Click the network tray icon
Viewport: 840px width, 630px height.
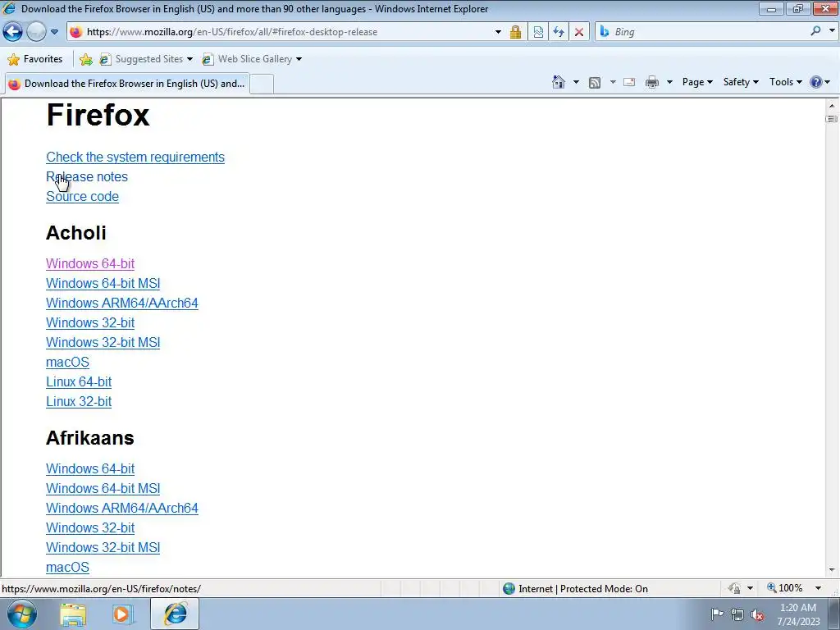point(737,614)
